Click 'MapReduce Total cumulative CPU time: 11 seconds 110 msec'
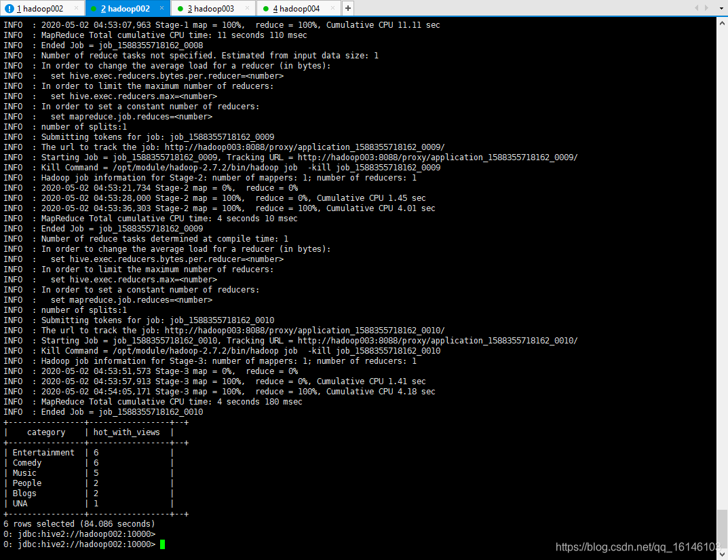The width and height of the screenshot is (728, 560). [x=174, y=35]
